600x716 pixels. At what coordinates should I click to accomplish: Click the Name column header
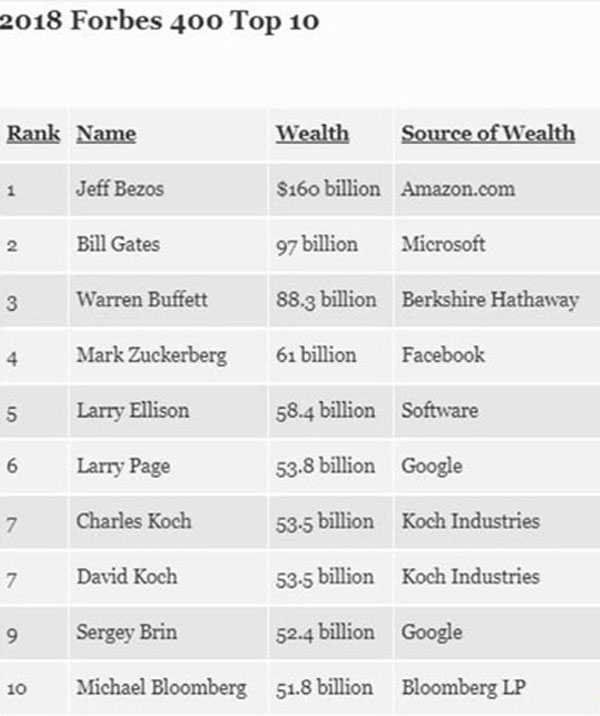(x=106, y=133)
